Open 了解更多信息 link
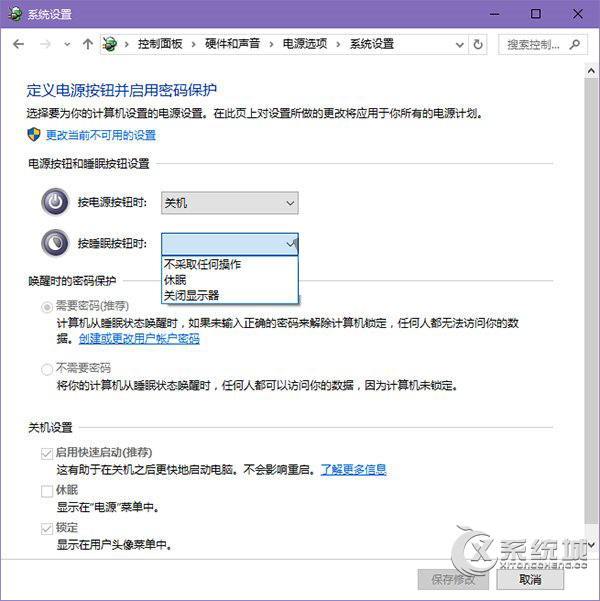The height and width of the screenshot is (601, 600). coord(353,470)
